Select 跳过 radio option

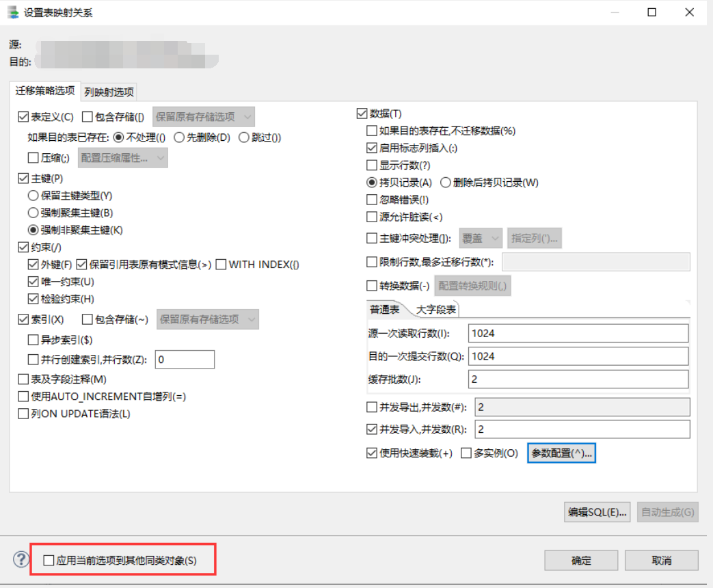pyautogui.click(x=244, y=137)
